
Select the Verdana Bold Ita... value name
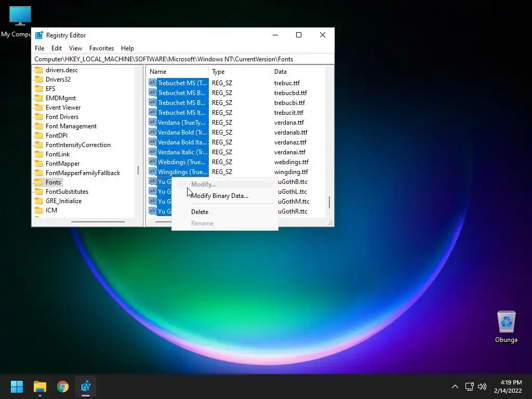[x=182, y=142]
